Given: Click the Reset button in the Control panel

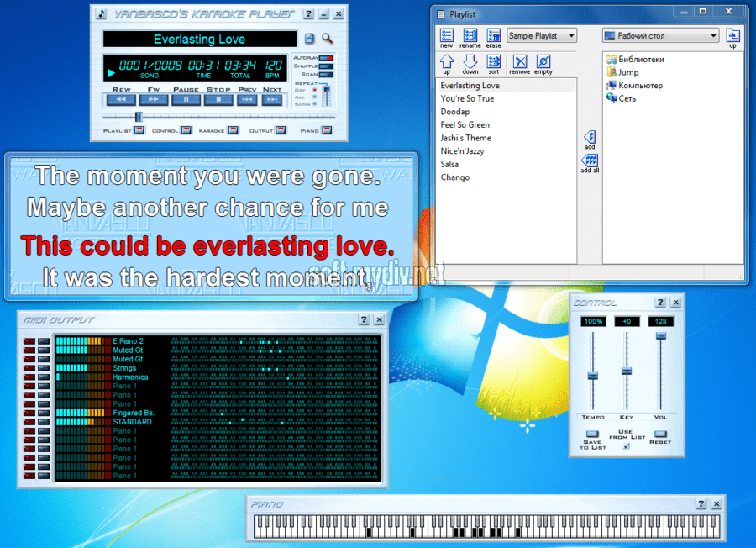Looking at the screenshot, I should click(660, 435).
